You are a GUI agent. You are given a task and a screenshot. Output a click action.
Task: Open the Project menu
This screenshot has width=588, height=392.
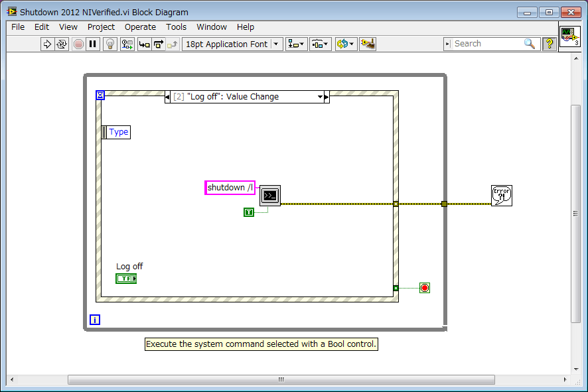point(101,27)
